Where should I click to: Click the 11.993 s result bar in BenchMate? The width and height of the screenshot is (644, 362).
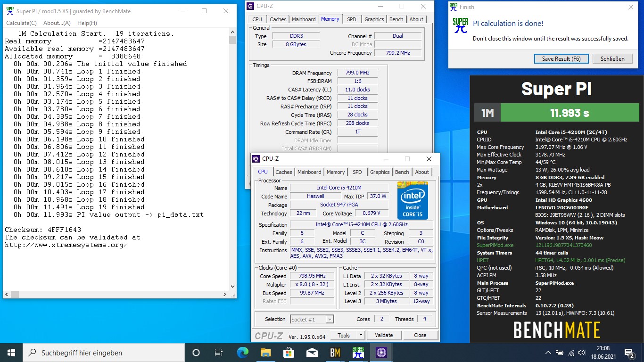click(x=570, y=113)
